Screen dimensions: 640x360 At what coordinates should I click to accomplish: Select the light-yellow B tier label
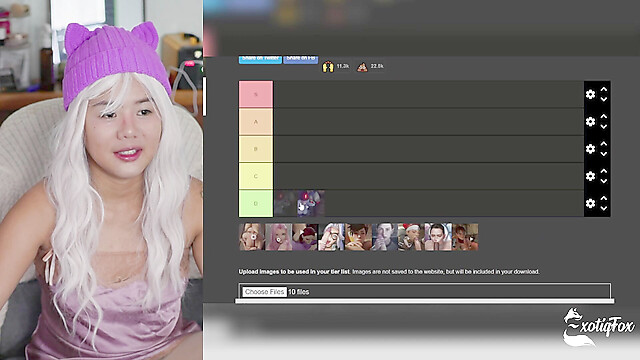pyautogui.click(x=256, y=149)
